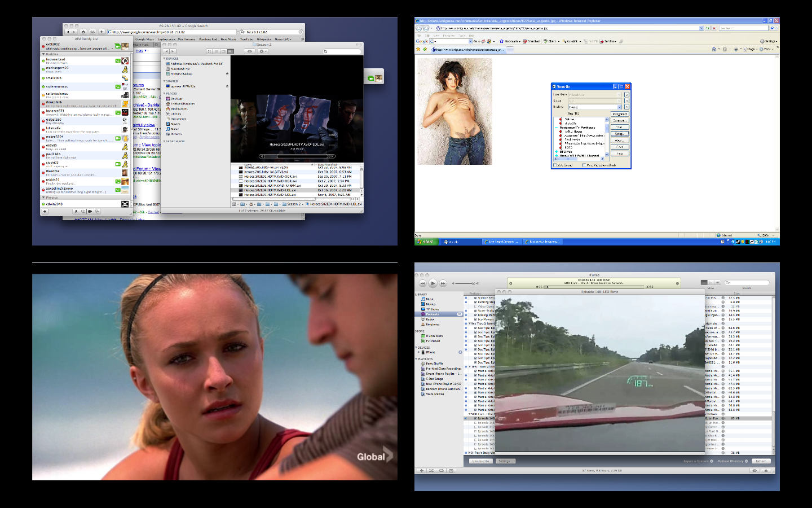812x508 pixels.
Task: Check Mute Microphone/Binds in Ventrilo
Action: tap(584, 165)
